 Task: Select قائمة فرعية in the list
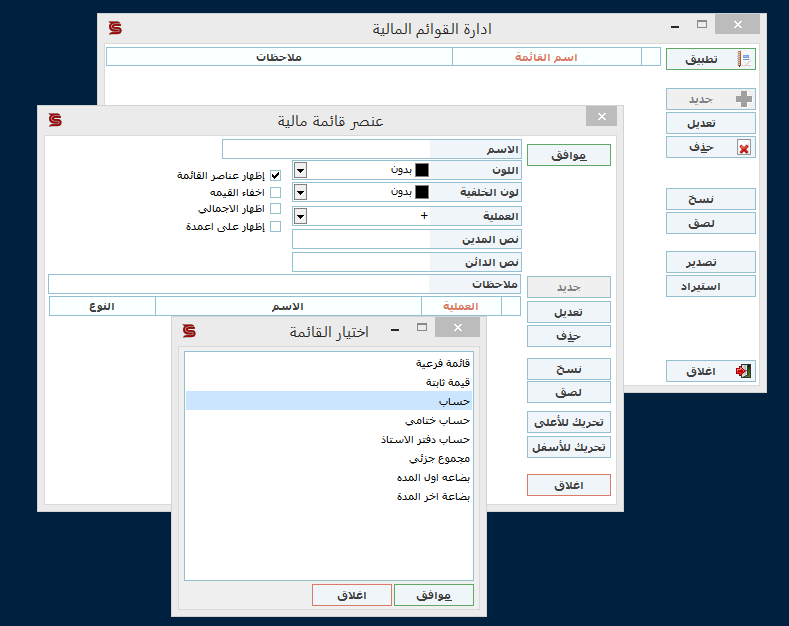(x=329, y=363)
